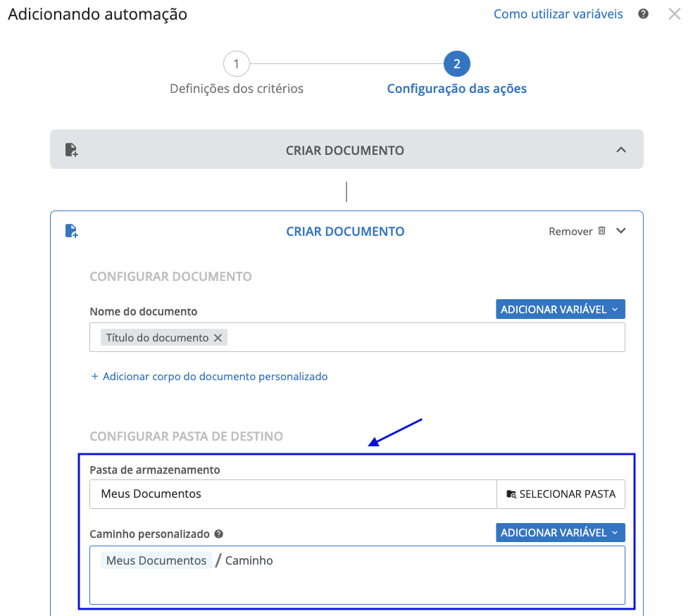
Task: Open Adicionar Variável dropdown for document name
Action: (560, 310)
